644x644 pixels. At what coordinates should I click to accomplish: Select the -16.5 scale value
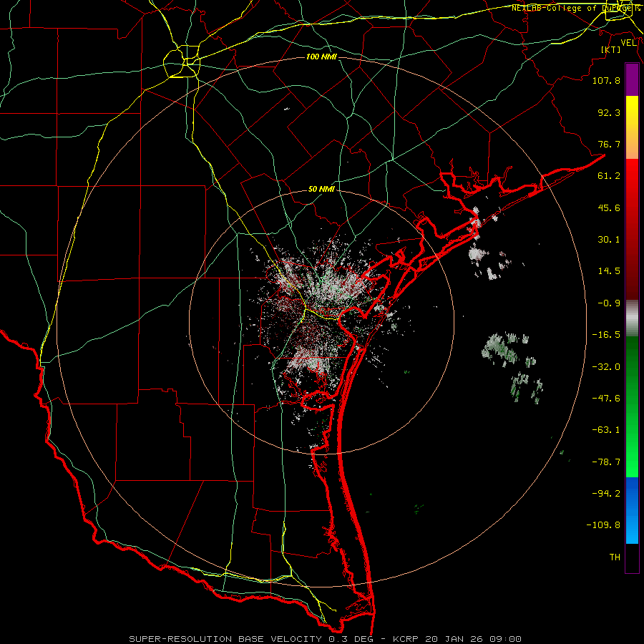tap(606, 335)
